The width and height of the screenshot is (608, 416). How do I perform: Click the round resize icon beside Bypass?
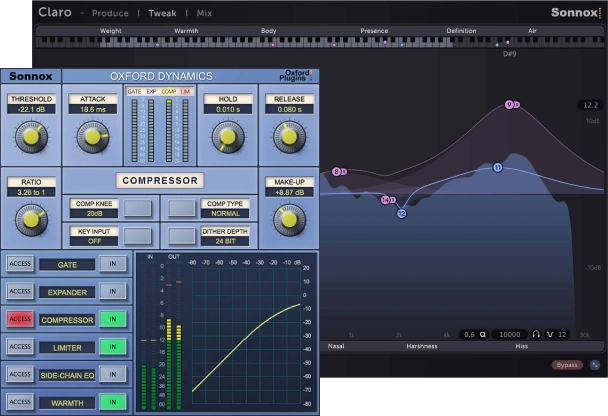tap(595, 365)
